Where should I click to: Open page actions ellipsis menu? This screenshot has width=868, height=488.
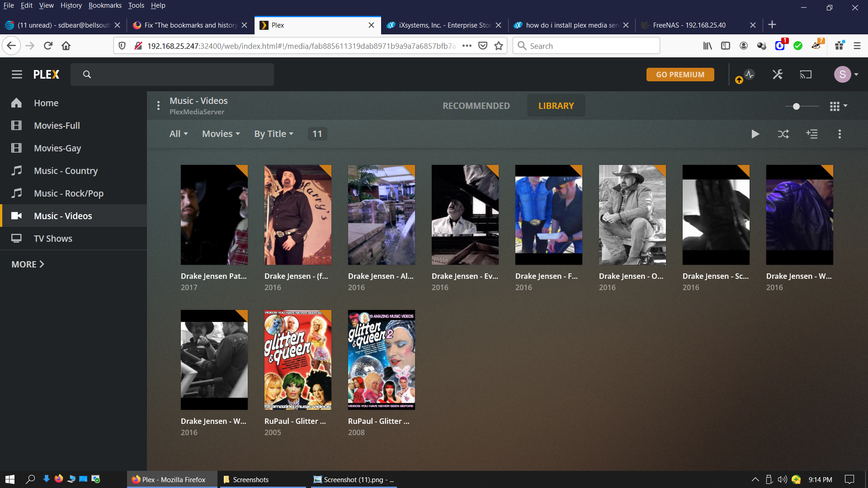pyautogui.click(x=467, y=46)
